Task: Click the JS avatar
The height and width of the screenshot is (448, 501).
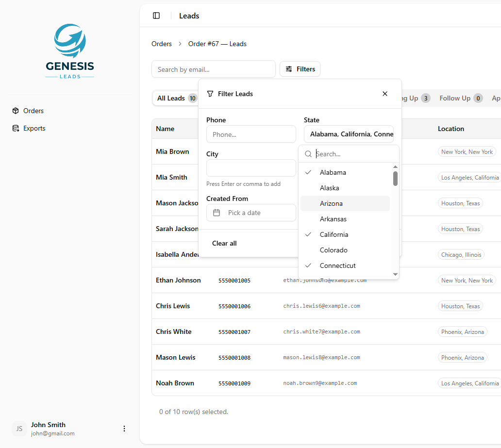Action: coord(19,429)
